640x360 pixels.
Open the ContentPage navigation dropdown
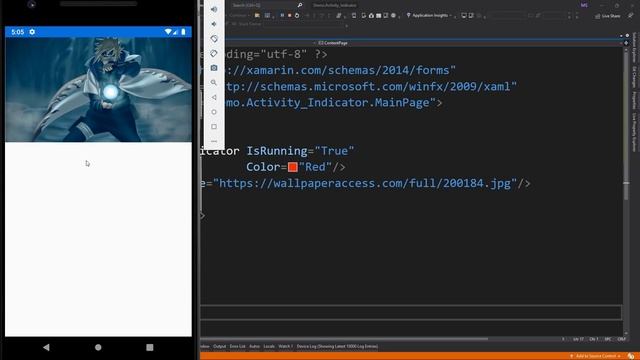click(469, 42)
